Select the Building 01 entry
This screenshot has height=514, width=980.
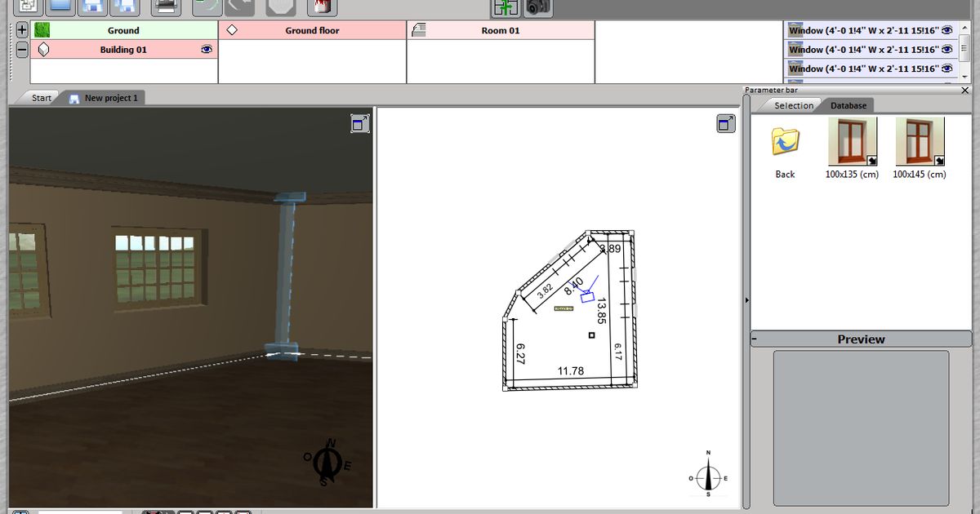[123, 50]
